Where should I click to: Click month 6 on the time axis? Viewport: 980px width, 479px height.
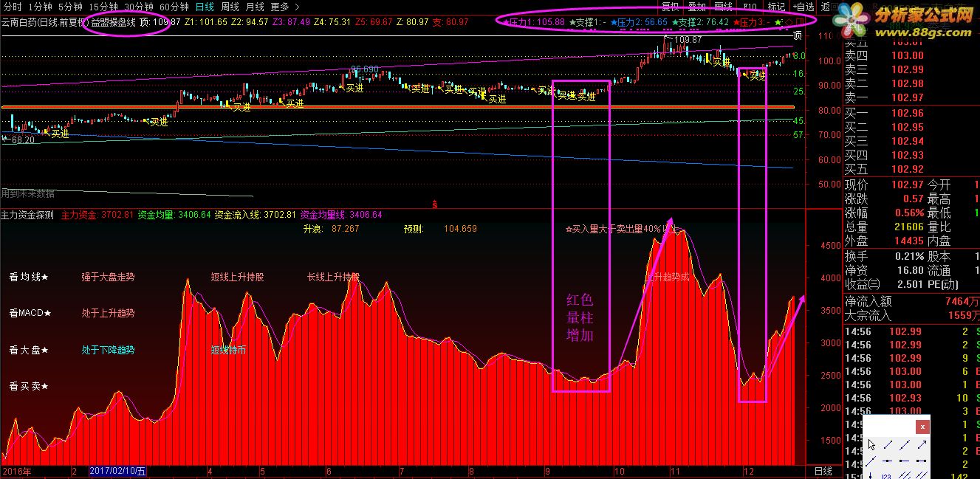pyautogui.click(x=328, y=471)
